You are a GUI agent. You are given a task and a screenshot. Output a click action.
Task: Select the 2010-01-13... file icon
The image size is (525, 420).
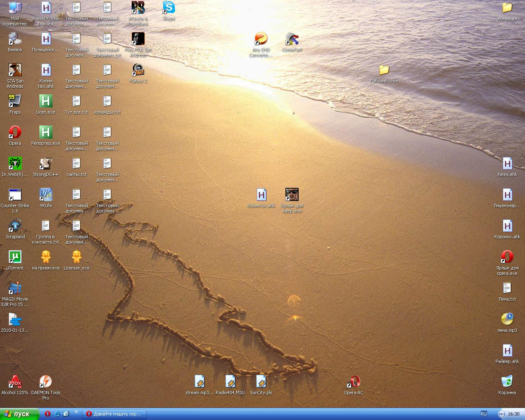pos(15,323)
